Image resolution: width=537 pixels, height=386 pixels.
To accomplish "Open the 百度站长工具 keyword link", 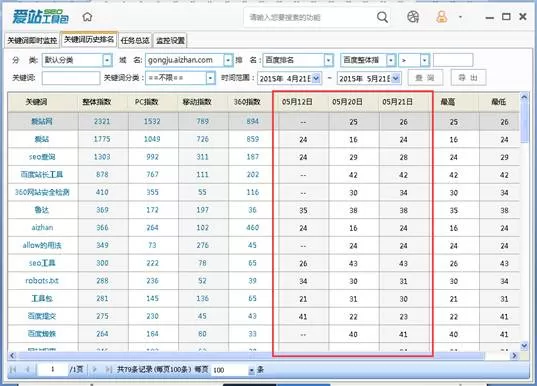I will tap(42, 175).
